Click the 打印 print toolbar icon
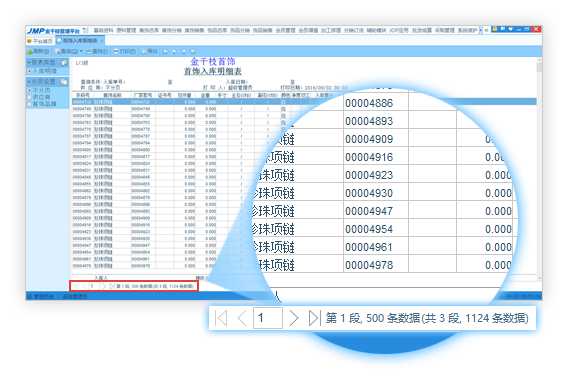 click(x=116, y=52)
